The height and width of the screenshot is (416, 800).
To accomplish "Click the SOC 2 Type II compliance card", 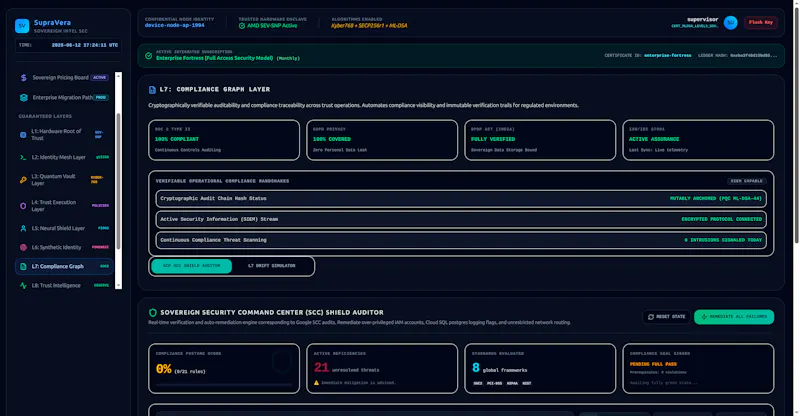I will (x=224, y=140).
